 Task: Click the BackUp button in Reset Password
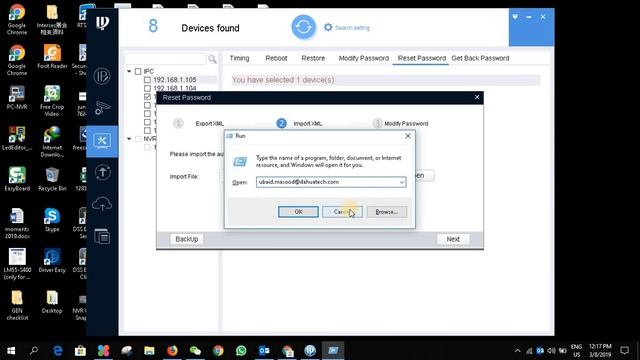pyautogui.click(x=187, y=239)
